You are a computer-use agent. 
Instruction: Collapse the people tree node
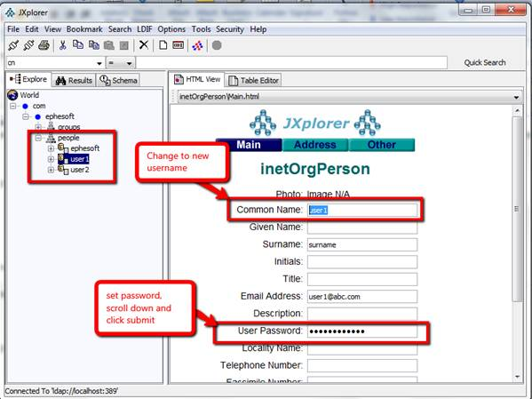pos(38,138)
